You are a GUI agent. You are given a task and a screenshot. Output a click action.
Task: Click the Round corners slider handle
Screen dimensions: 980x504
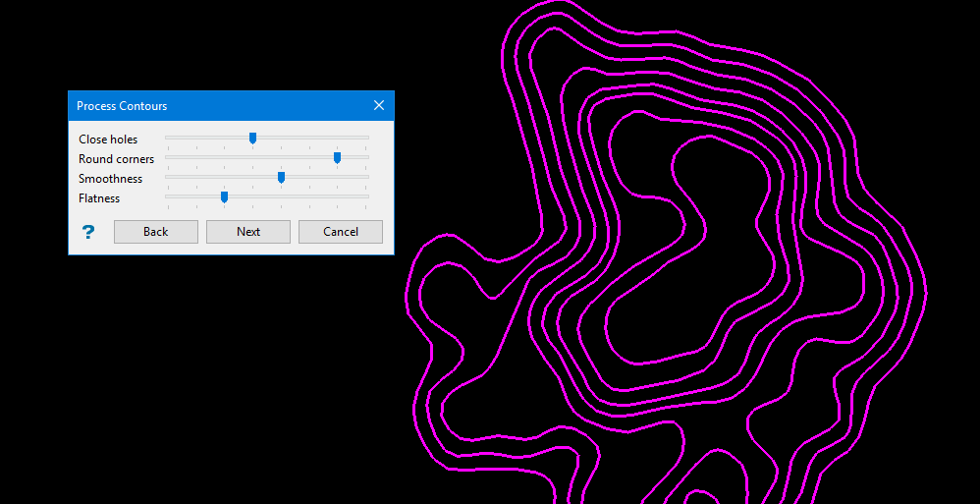(337, 157)
